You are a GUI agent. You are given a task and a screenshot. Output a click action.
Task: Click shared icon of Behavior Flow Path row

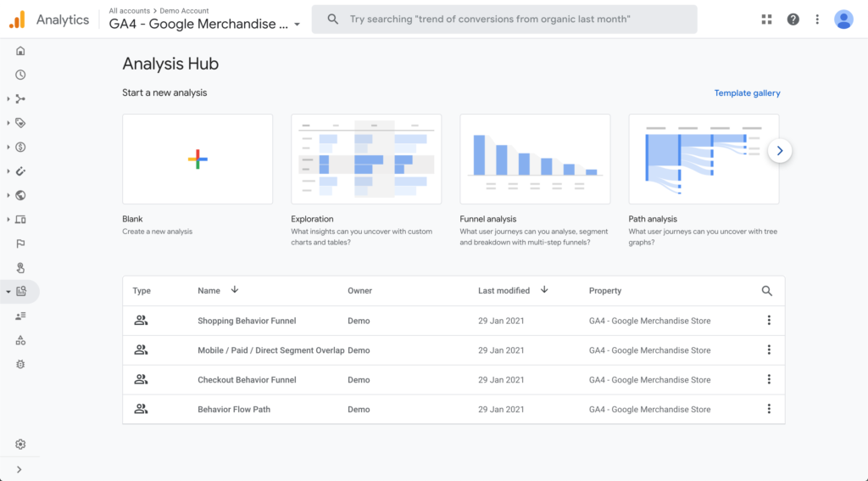pos(142,409)
